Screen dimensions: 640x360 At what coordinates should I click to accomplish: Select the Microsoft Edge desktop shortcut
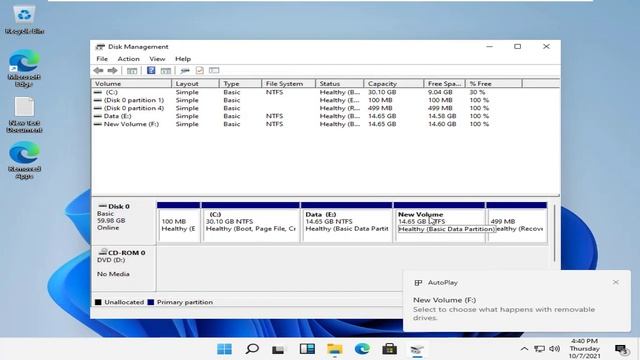[24, 68]
